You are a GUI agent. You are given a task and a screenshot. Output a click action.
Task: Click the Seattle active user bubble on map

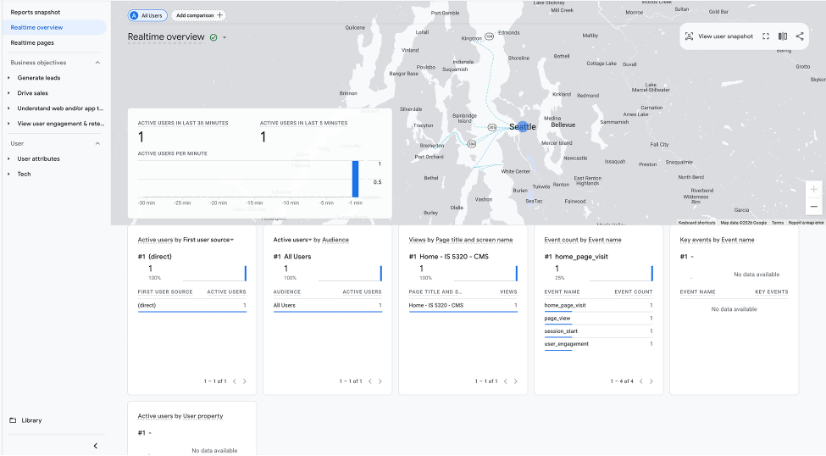522,127
